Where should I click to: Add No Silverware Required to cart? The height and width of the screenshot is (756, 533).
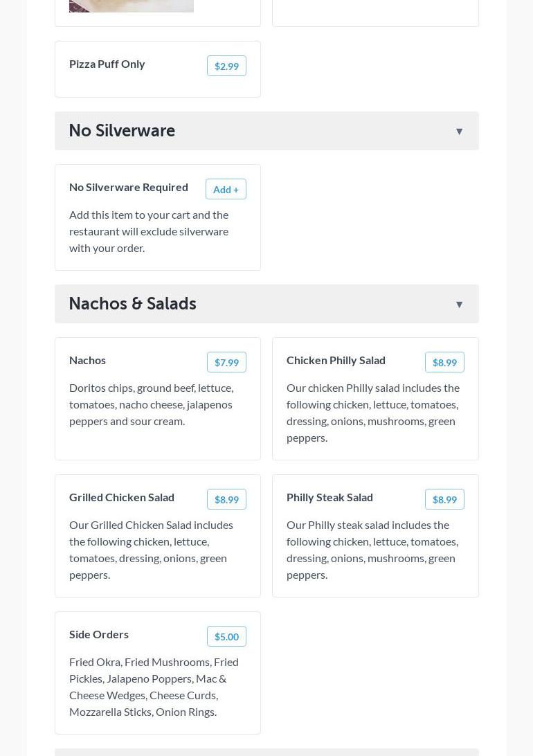(x=226, y=189)
